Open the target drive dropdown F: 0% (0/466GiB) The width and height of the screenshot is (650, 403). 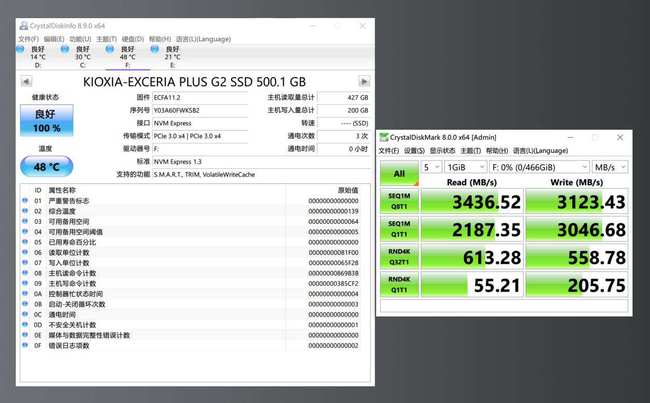click(539, 167)
